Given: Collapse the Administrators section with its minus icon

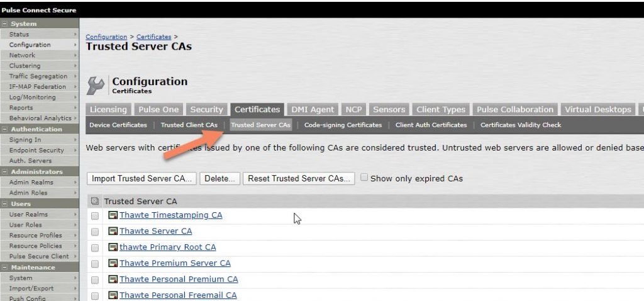Looking at the screenshot, I should (x=4, y=172).
